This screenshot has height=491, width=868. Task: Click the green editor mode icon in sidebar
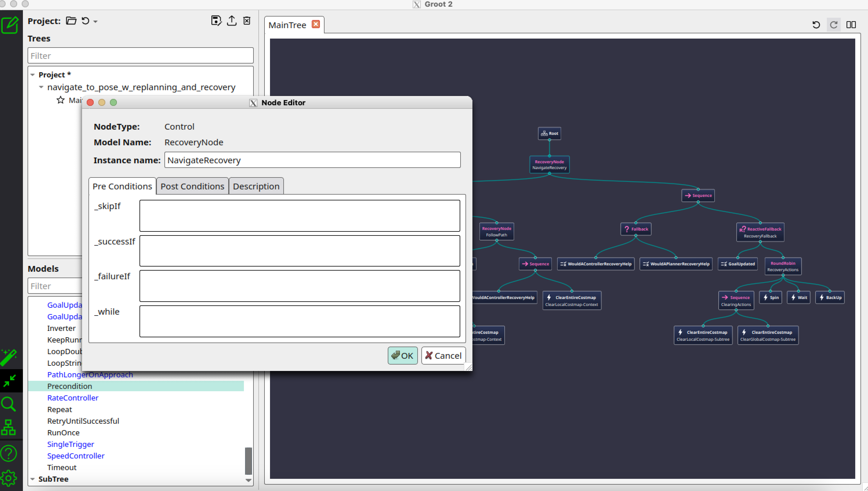10,25
